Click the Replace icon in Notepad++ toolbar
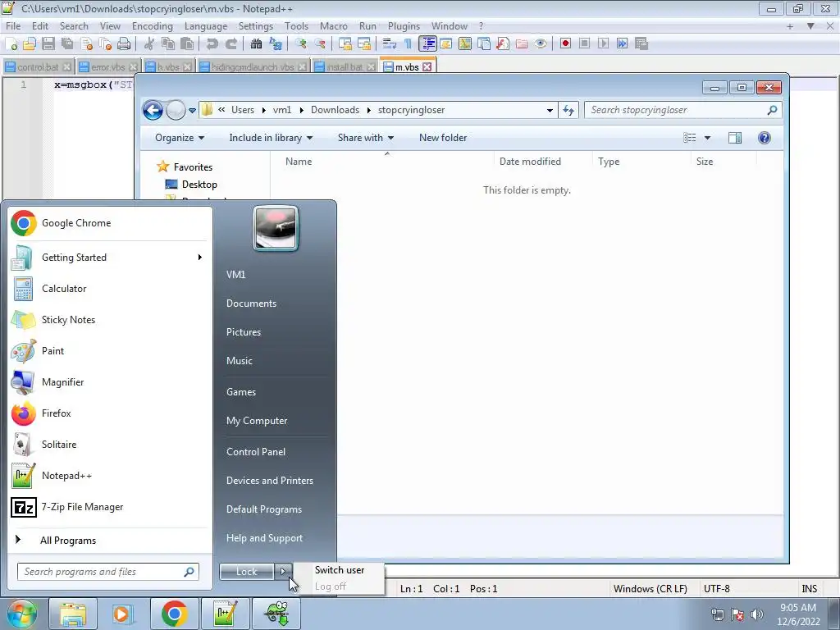 276,44
